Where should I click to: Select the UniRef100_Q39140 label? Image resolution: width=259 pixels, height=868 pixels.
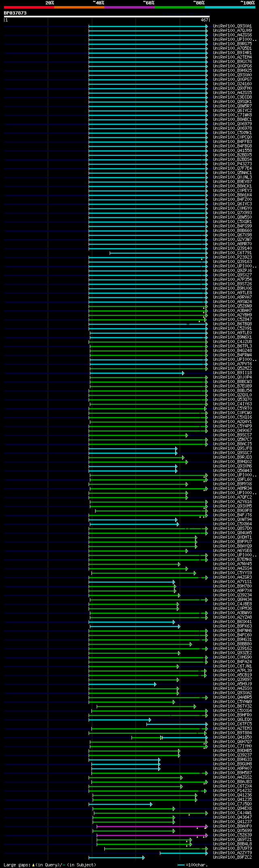click(x=232, y=249)
